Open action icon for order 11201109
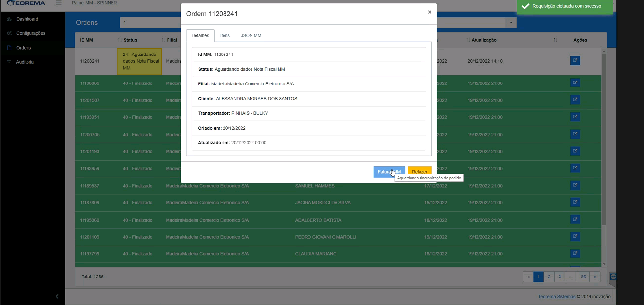The width and height of the screenshot is (644, 305). point(575,237)
